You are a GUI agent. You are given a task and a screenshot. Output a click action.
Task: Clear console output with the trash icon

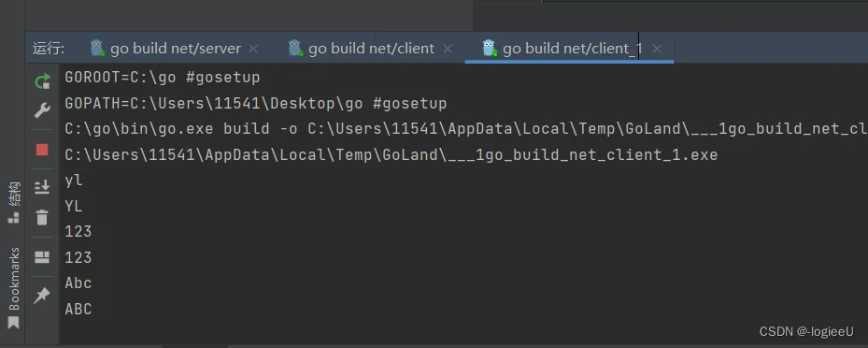coord(42,217)
